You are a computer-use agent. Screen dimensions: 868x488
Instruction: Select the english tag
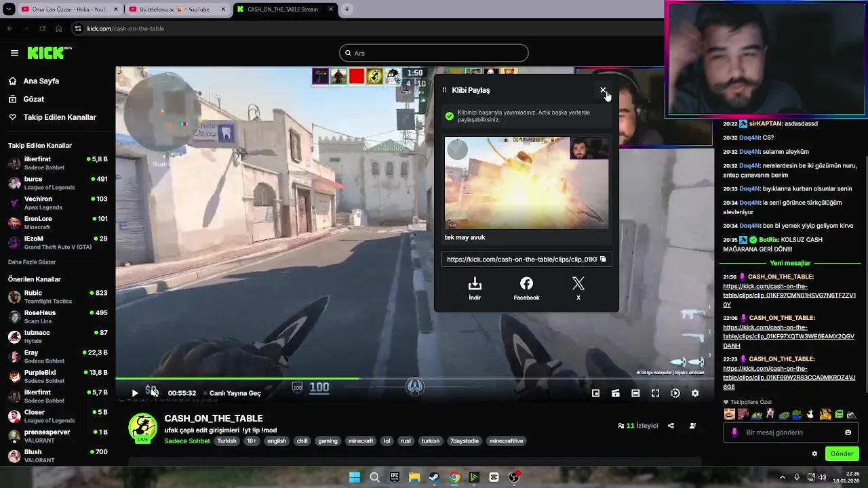[x=277, y=441]
